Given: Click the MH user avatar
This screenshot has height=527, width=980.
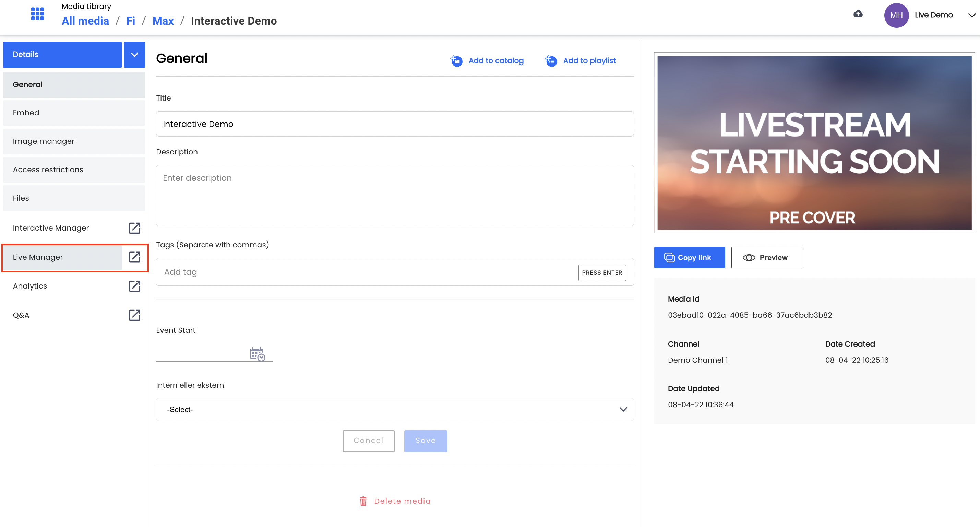Looking at the screenshot, I should pos(896,15).
